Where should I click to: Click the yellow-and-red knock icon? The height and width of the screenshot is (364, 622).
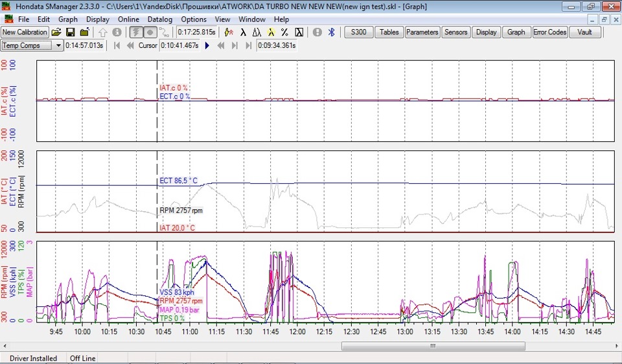[229, 32]
